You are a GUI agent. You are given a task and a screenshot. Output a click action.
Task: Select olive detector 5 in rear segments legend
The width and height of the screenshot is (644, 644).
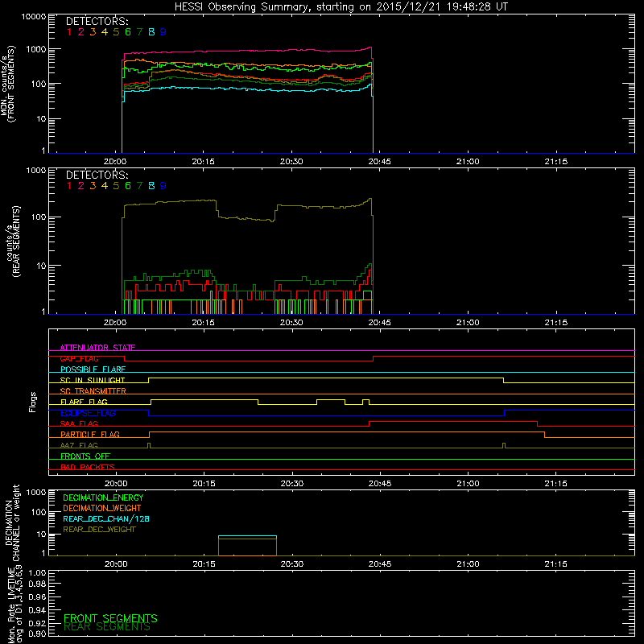116,186
